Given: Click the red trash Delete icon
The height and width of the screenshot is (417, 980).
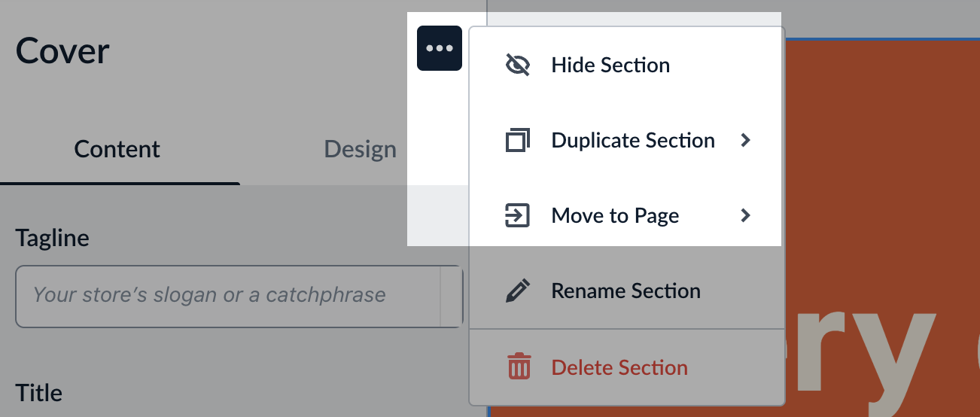Looking at the screenshot, I should click(x=519, y=367).
